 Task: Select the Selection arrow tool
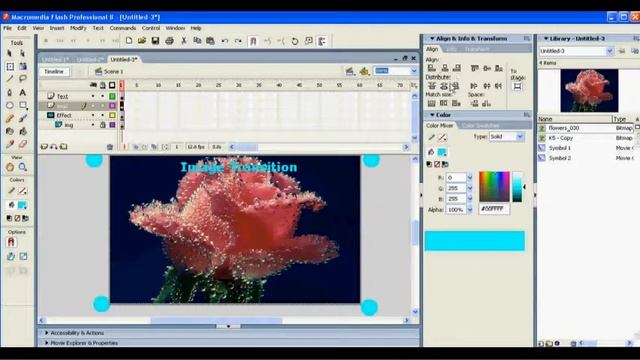tap(10, 53)
